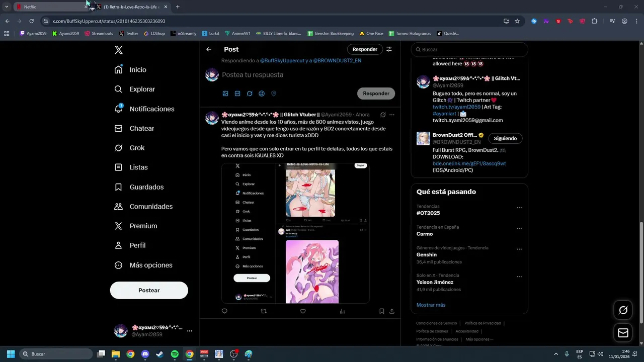
Task: Open Chatear messages
Action: click(134, 128)
